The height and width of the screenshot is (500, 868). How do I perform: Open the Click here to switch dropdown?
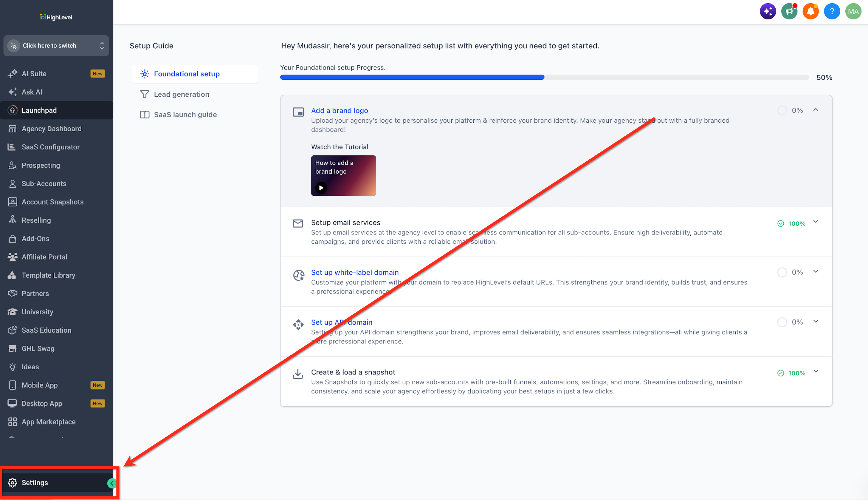click(56, 46)
